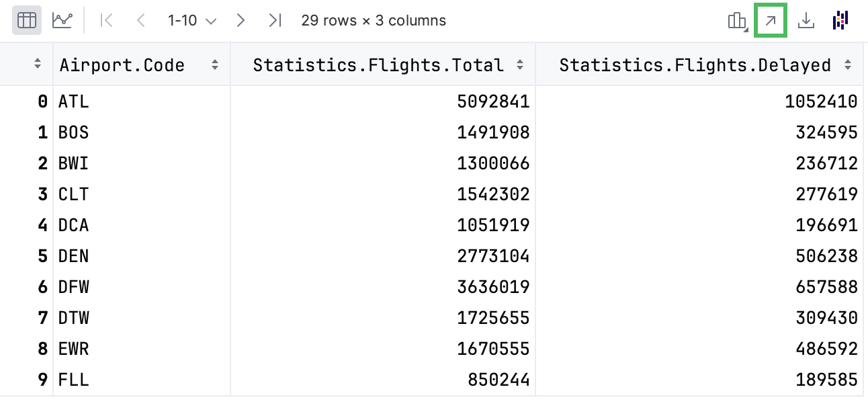Go to next page arrow

click(x=240, y=21)
